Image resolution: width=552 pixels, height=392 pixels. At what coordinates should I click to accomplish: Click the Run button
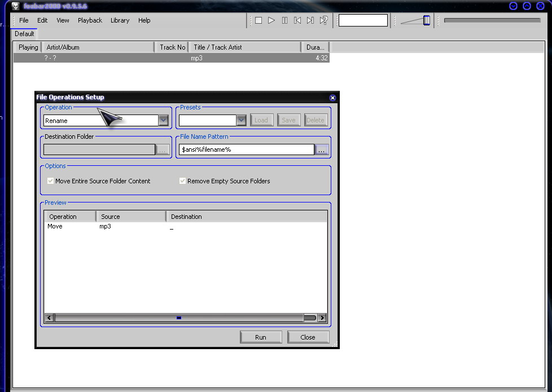[261, 337]
